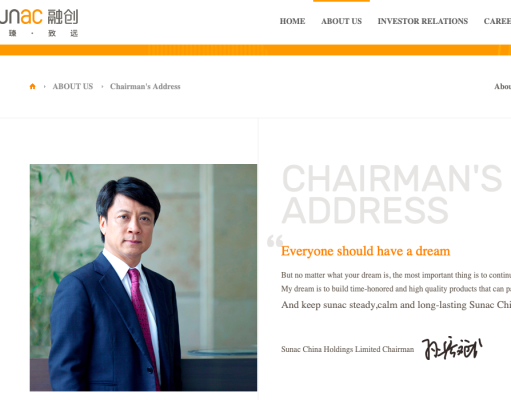Screen dimensions: 511x400
Task: Click the ABOUT US breadcrumb link
Action: (x=73, y=86)
